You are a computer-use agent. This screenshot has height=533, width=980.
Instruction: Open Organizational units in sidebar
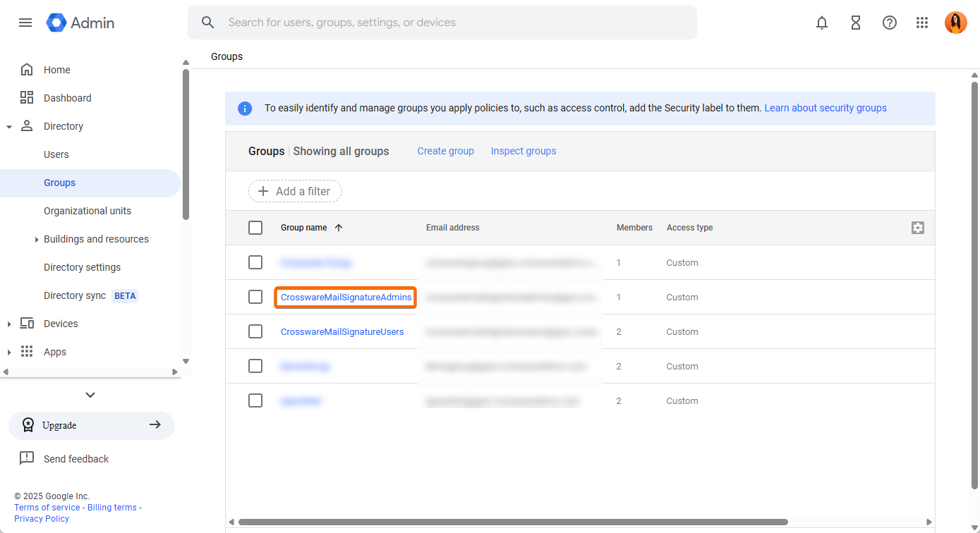[x=87, y=211]
